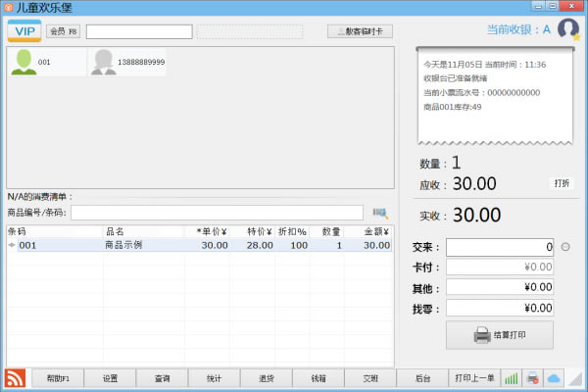Open 设置 settings from bottom bar
The image size is (588, 392).
pyautogui.click(x=110, y=377)
